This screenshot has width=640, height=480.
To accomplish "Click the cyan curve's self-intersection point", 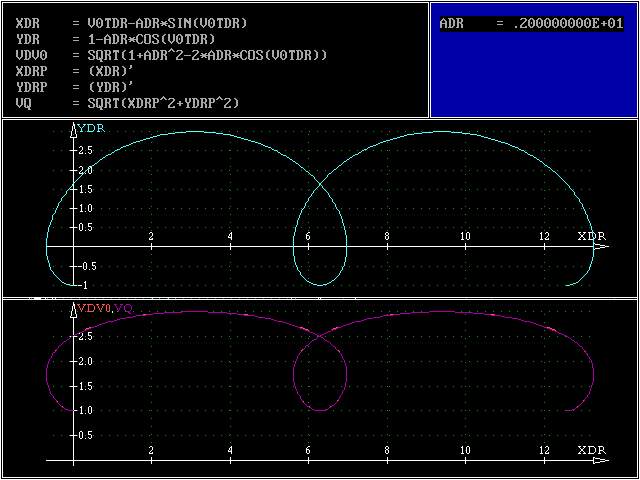I will pos(319,184).
